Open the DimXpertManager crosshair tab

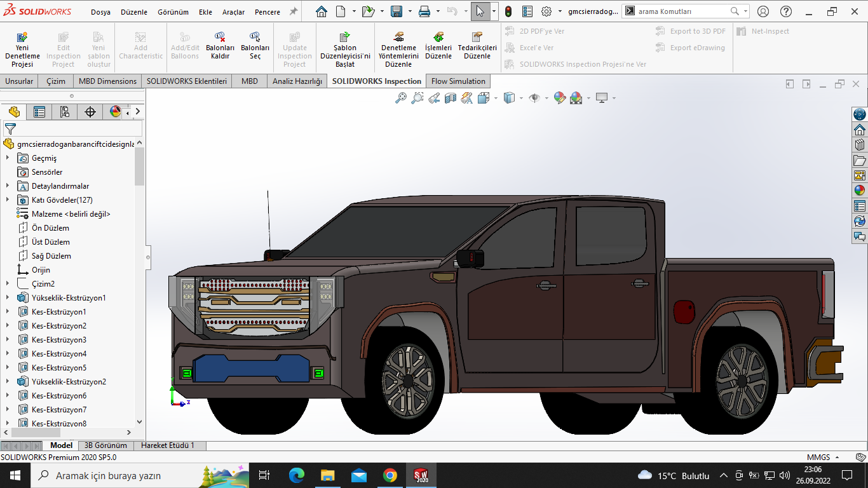[x=90, y=112]
